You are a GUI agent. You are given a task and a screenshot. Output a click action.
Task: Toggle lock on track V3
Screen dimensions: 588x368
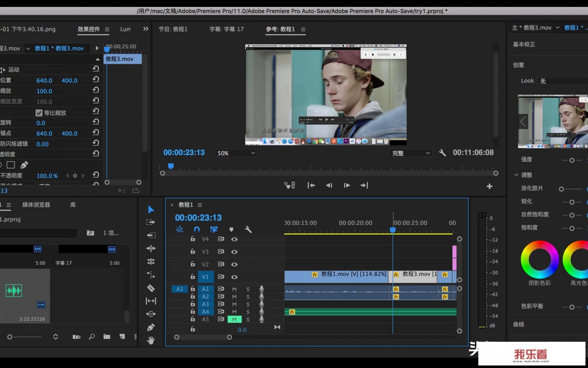pos(193,251)
